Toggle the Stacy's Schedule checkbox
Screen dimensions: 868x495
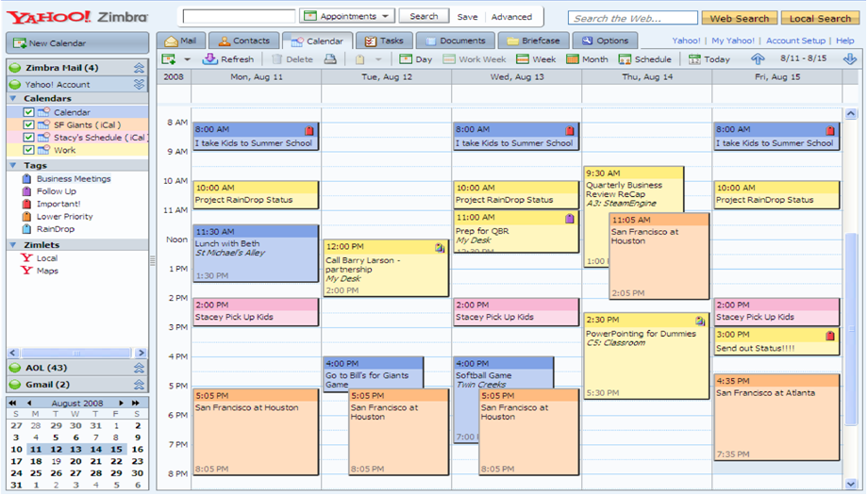29,137
